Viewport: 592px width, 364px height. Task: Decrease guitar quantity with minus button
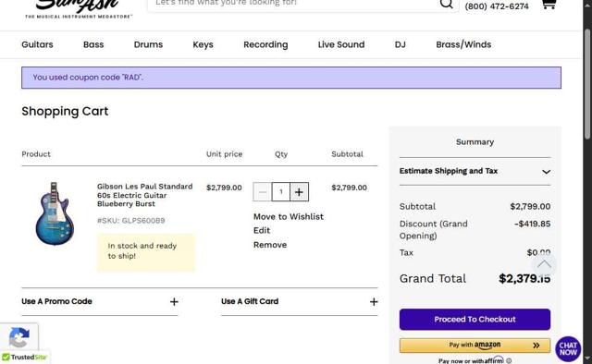point(263,192)
